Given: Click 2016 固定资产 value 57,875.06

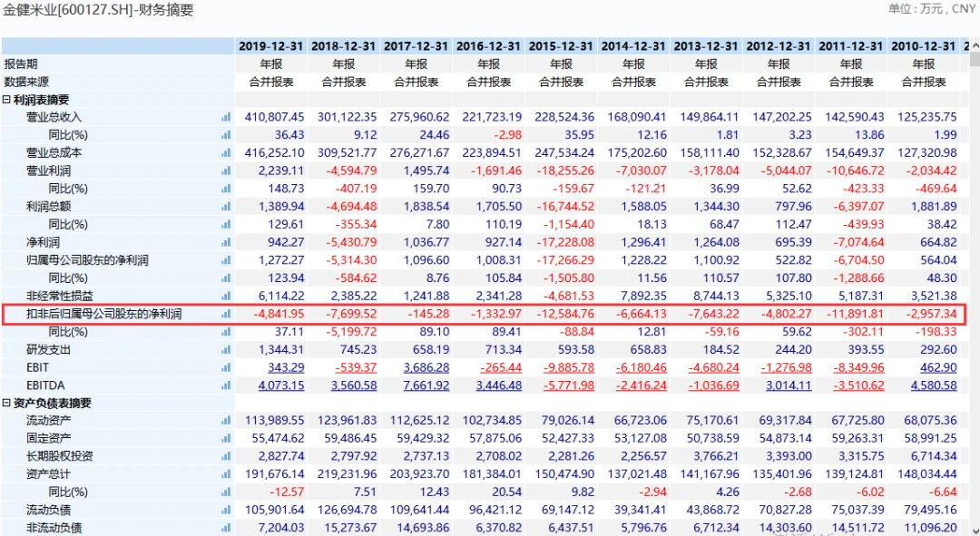Looking at the screenshot, I should pos(495,439).
